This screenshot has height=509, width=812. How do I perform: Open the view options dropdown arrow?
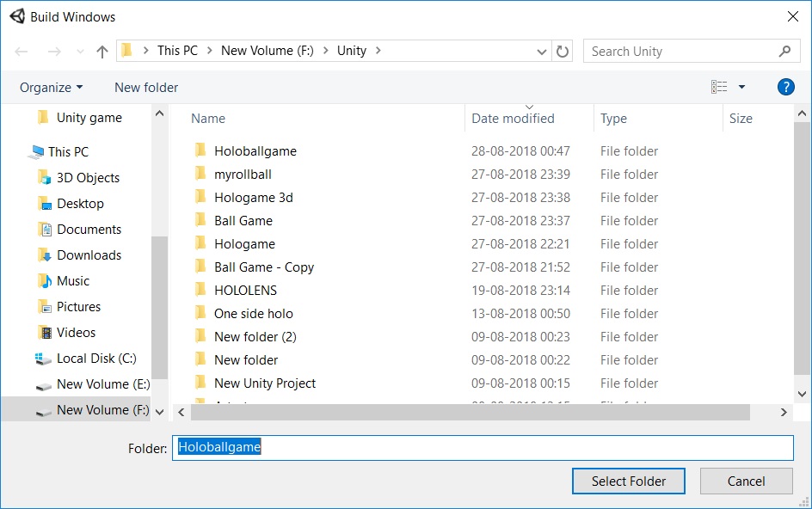point(741,87)
